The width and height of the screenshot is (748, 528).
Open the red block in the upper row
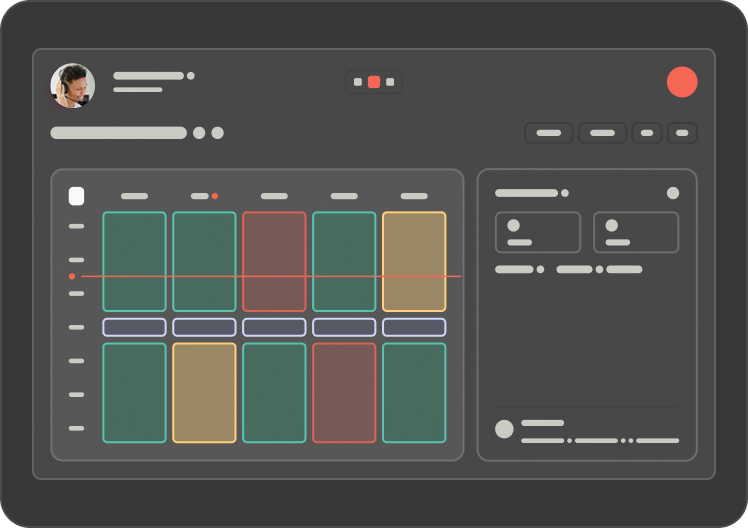tap(274, 261)
